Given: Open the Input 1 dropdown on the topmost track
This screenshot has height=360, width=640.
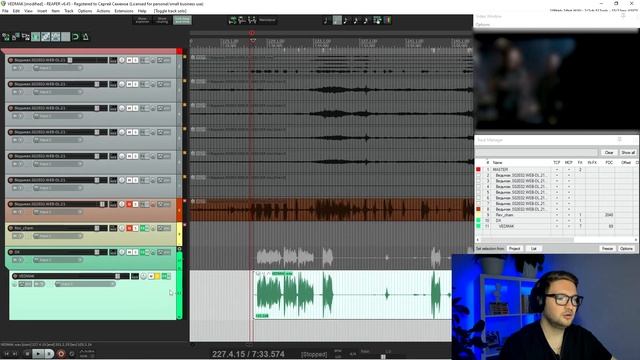Looking at the screenshot, I should (58, 68).
